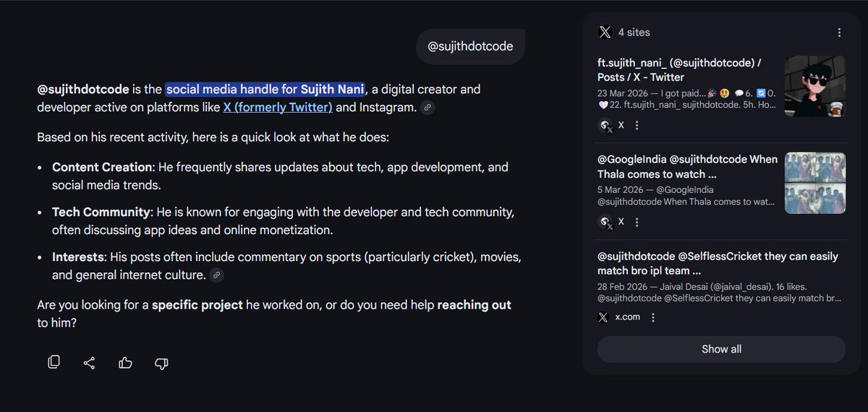Open the source link icon after 'Instagram.'

tap(427, 108)
